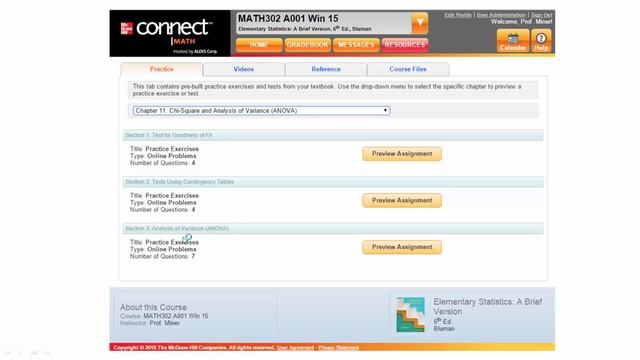The height and width of the screenshot is (360, 640).
Task: Switch to the Videos tab
Action: pos(244,69)
